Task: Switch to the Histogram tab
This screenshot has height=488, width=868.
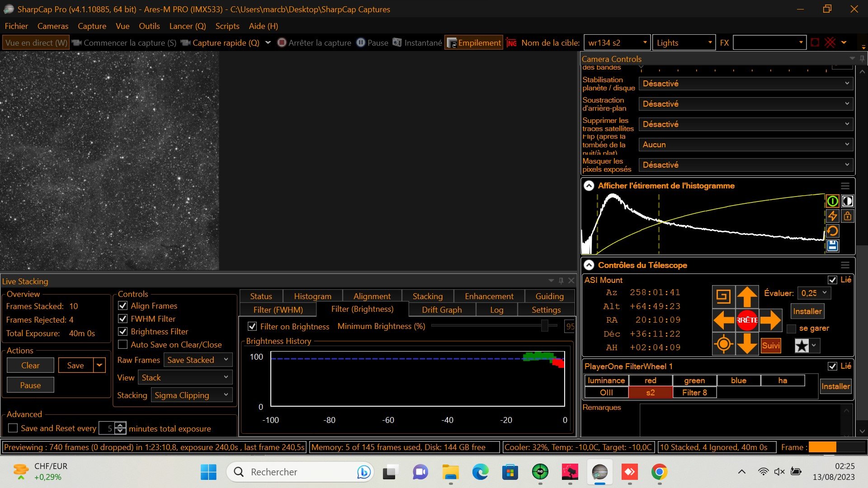Action: click(x=312, y=296)
